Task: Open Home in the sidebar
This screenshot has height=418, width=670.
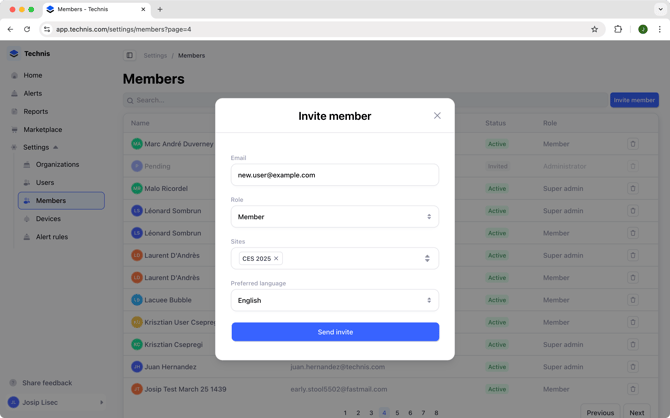Action: point(33,75)
